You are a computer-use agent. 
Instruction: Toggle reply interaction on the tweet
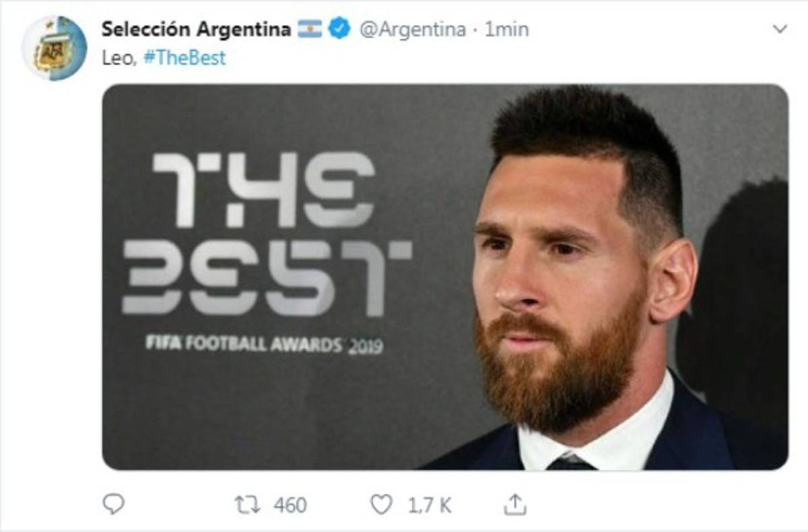point(115,502)
